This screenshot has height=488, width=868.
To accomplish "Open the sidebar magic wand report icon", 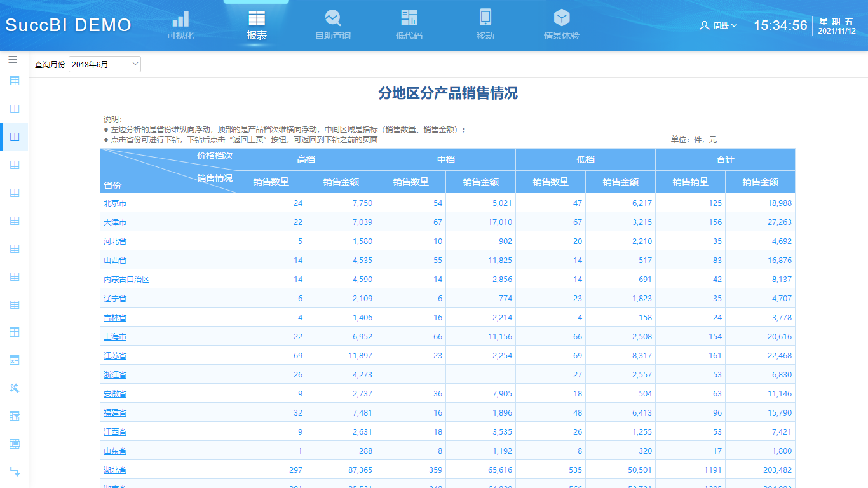I will [15, 388].
